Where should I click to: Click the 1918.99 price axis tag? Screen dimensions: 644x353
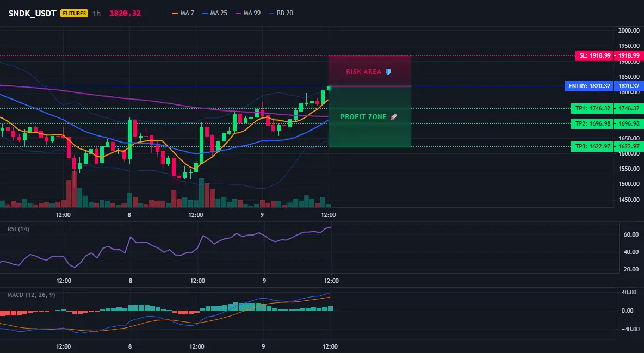click(x=629, y=55)
